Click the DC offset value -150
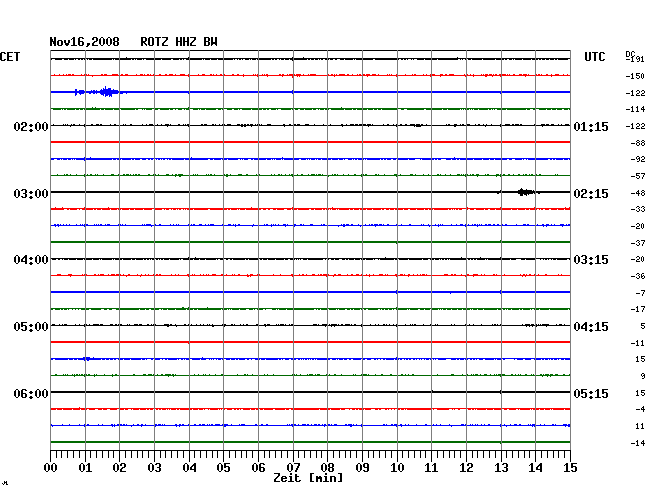The image size is (650, 494). point(635,76)
